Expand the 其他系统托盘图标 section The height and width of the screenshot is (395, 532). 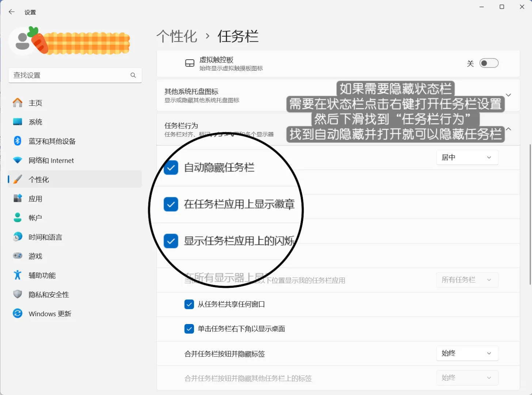[508, 95]
